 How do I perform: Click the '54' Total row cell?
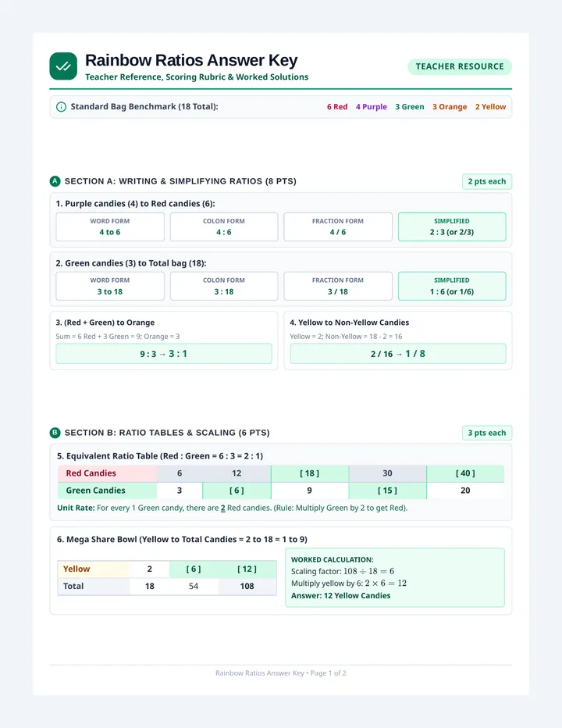coord(194,587)
